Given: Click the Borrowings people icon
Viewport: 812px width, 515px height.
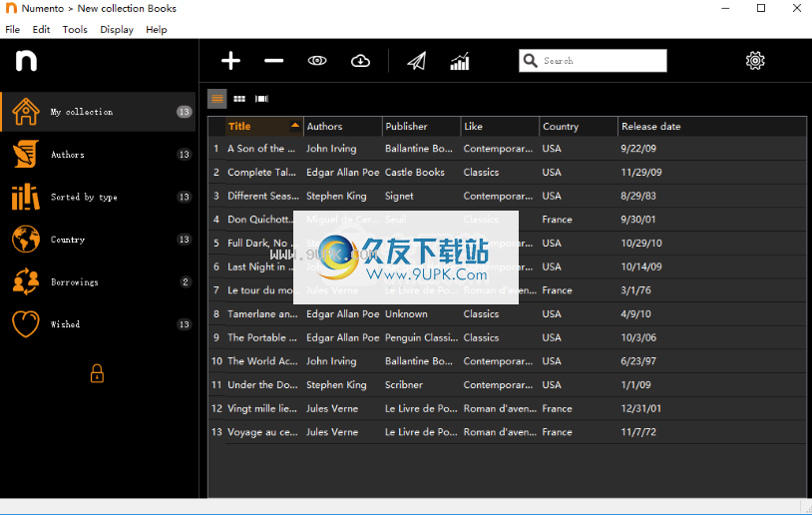Looking at the screenshot, I should pyautogui.click(x=25, y=281).
